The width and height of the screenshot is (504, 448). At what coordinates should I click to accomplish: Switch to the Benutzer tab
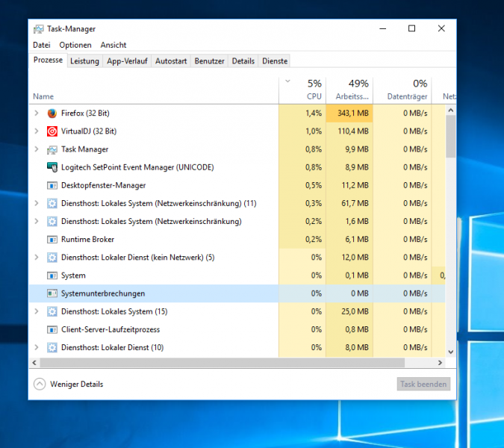(x=209, y=61)
